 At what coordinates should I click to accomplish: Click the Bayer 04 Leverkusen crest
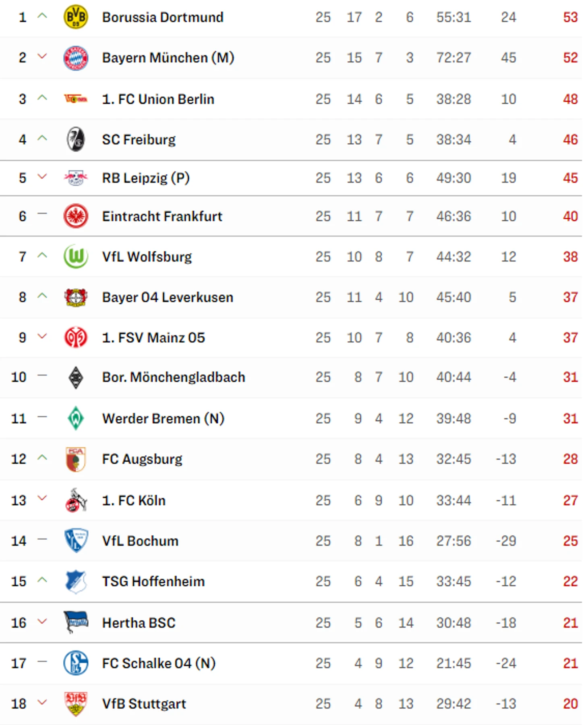tap(76, 297)
